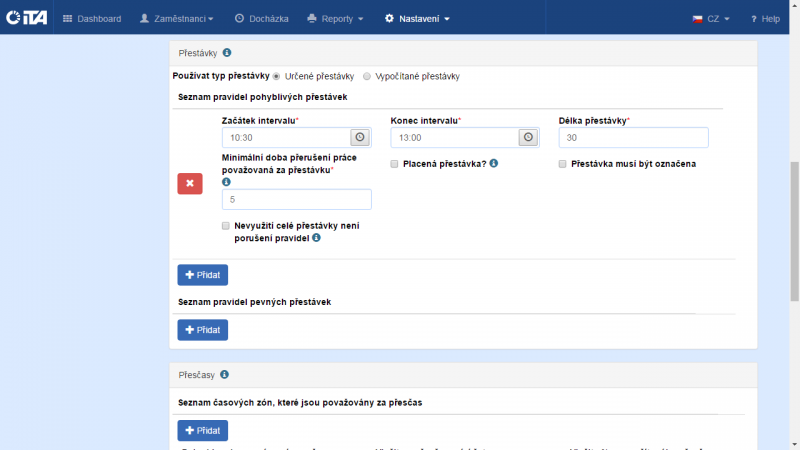This screenshot has height=450, width=800.
Task: Open the CZ language selector
Action: [711, 18]
